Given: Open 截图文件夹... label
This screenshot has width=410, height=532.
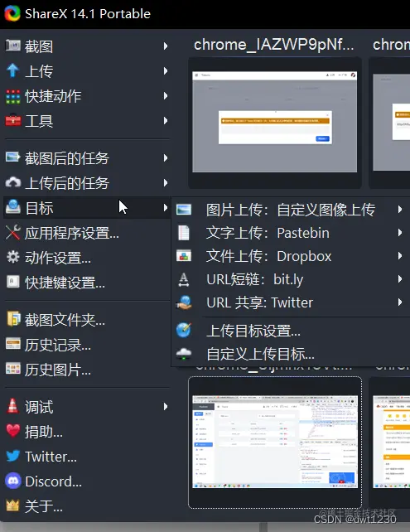Looking at the screenshot, I should (65, 320).
